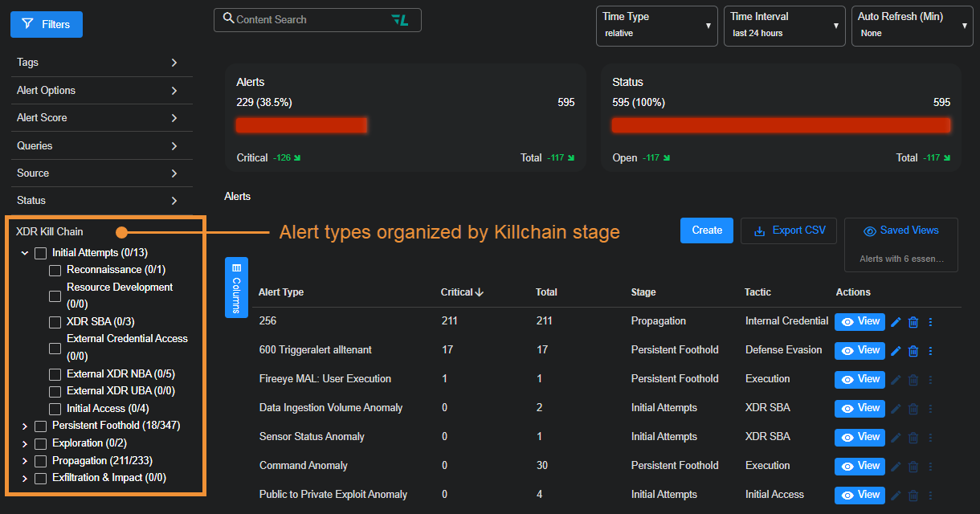Viewport: 980px width, 514px height.
Task: Collapse the Initial Attempts tree node
Action: pyautogui.click(x=25, y=254)
